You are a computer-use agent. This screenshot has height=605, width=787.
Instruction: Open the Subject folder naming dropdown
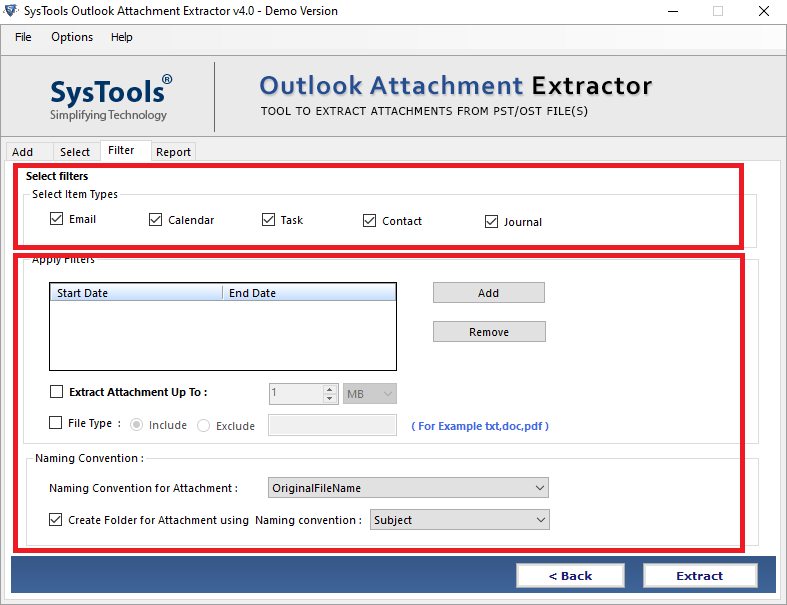[460, 520]
